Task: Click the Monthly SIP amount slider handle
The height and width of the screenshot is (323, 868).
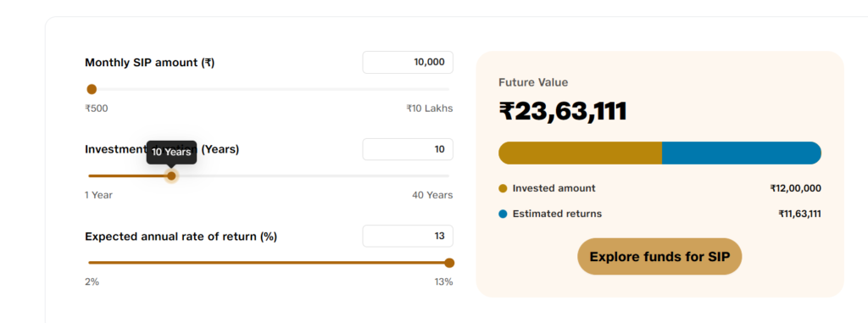Action: (92, 89)
